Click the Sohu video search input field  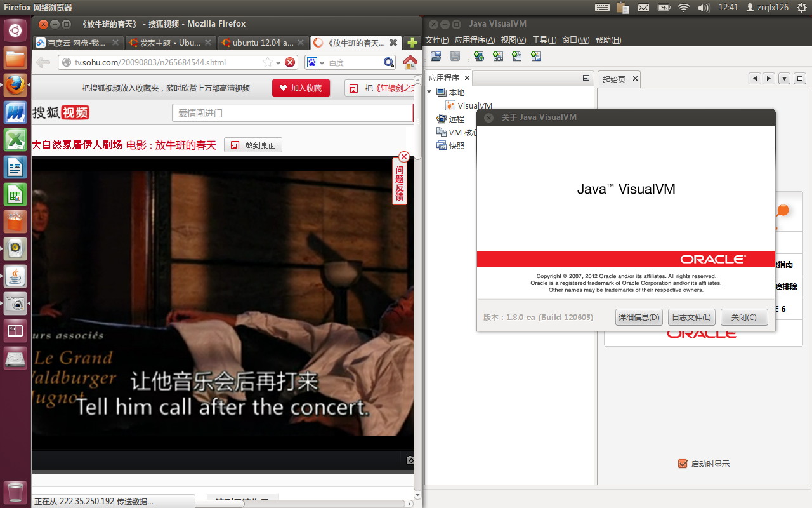292,113
